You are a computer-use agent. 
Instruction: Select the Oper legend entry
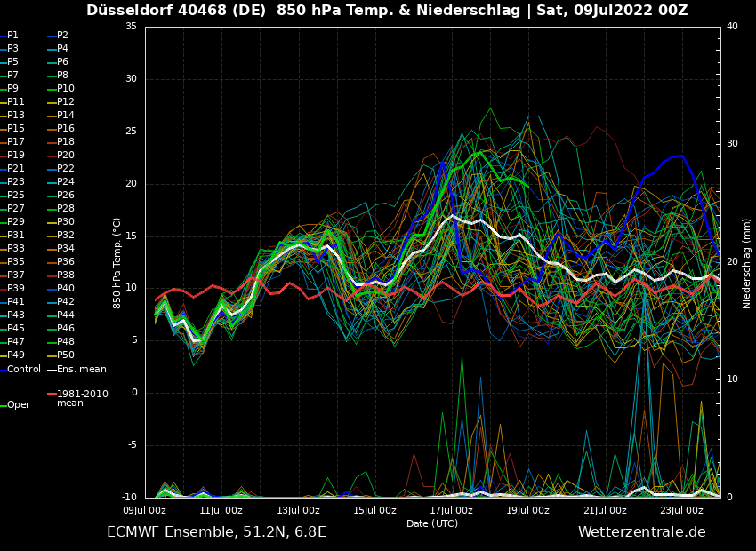click(x=19, y=404)
